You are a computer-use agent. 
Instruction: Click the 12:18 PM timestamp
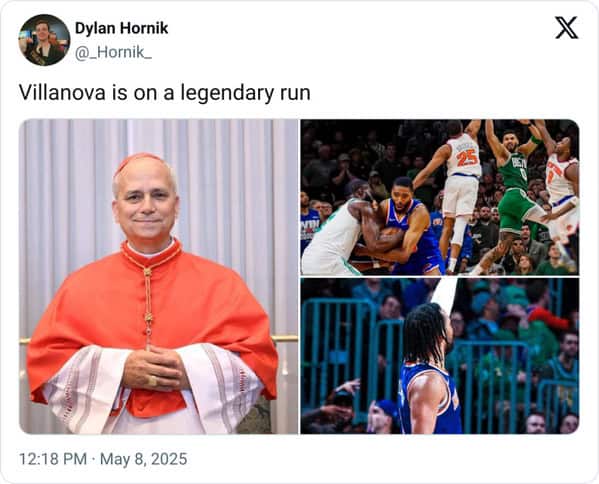[x=53, y=459]
